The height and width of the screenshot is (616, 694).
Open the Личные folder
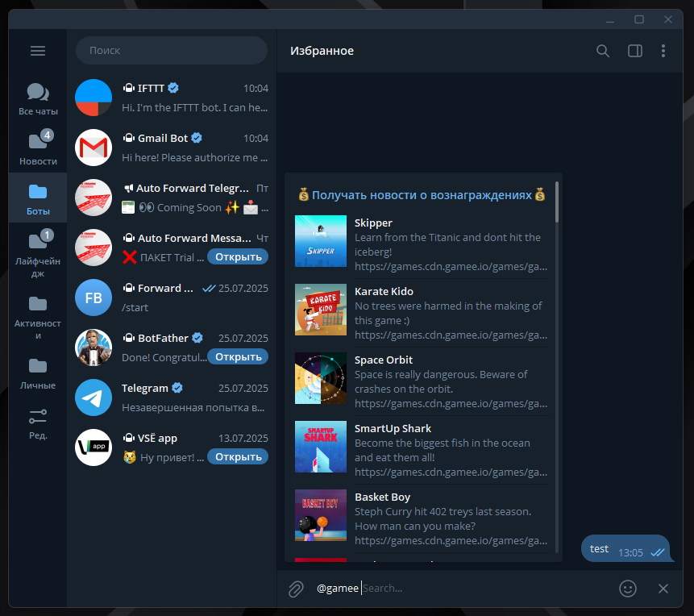[38, 373]
